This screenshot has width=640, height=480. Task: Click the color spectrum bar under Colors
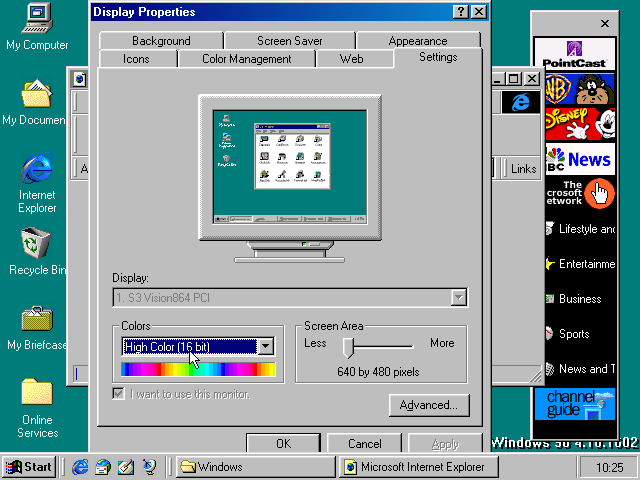(198, 369)
